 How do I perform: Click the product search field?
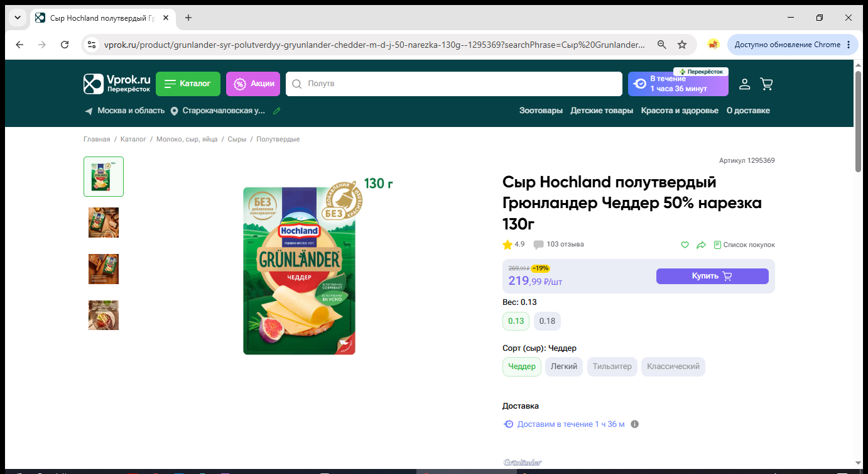[454, 84]
